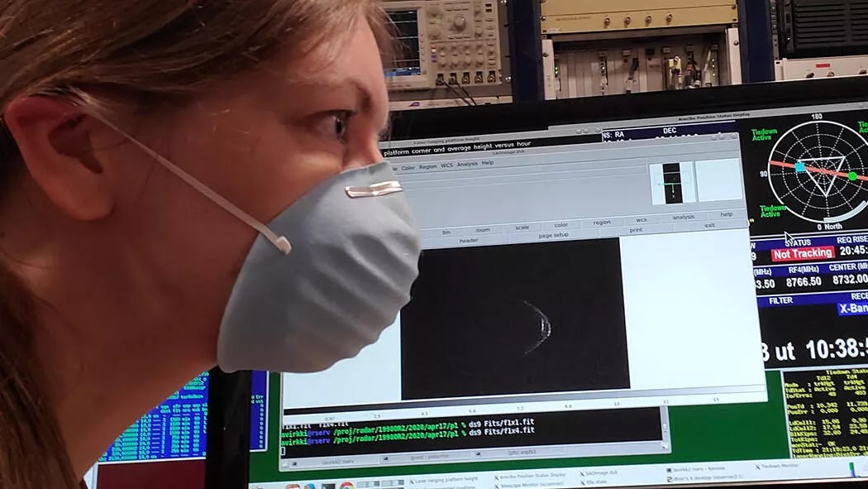868x489 pixels.
Task: Click the X-Band receiver label
Action: (x=853, y=309)
